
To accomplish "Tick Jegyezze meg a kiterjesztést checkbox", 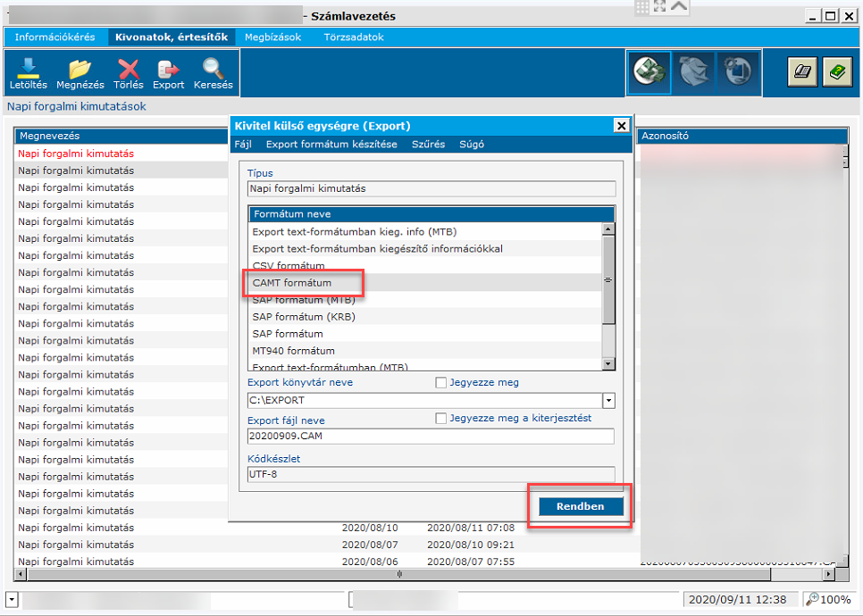I will pos(440,419).
